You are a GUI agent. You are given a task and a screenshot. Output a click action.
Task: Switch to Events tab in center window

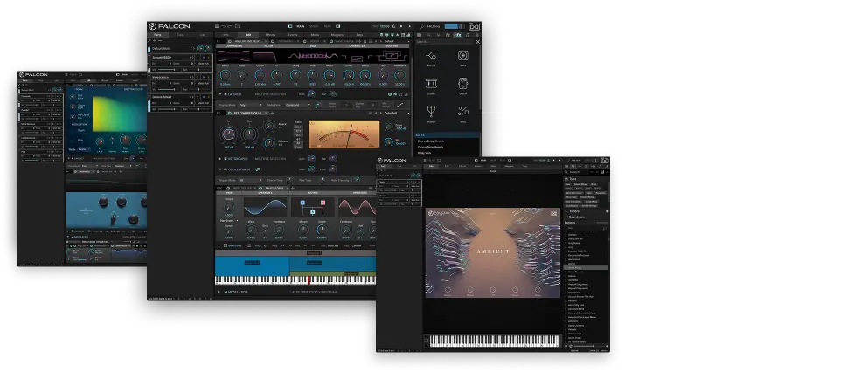pyautogui.click(x=293, y=35)
